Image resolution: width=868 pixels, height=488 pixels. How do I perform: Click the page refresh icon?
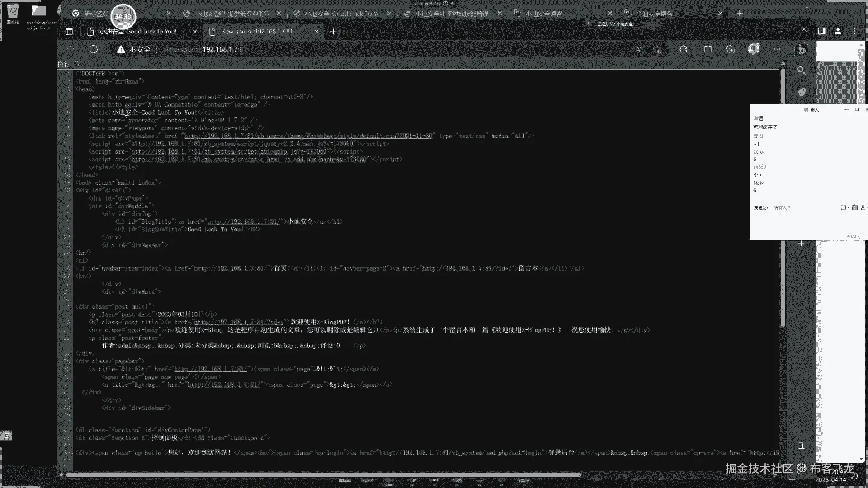[94, 49]
